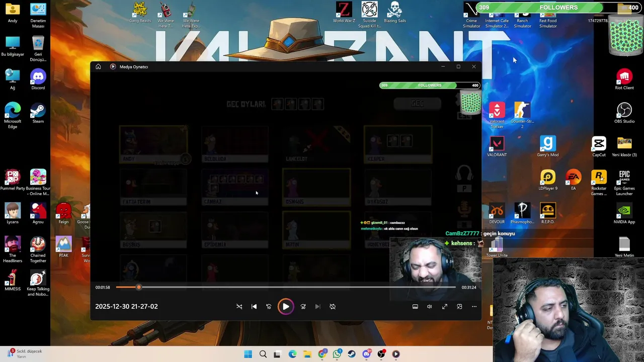Screen dimensions: 644x362
Task: Launch Garry's Mod shortcut
Action: tap(548, 147)
